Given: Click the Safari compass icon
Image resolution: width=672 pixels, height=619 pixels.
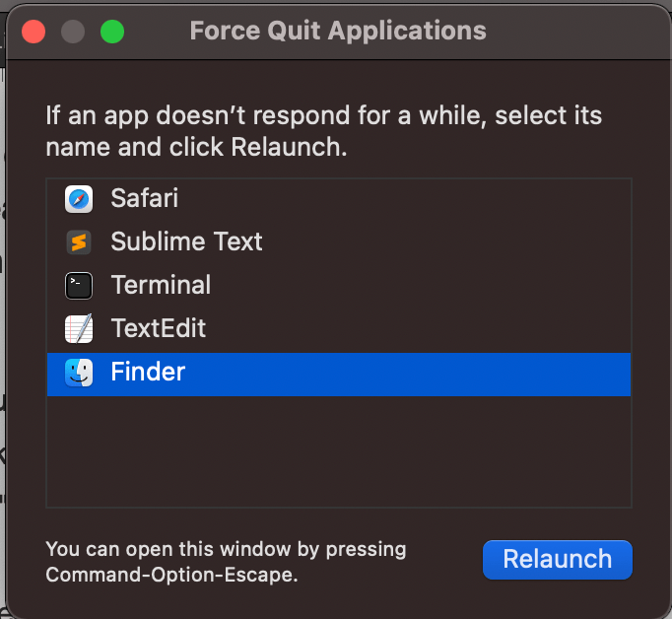Looking at the screenshot, I should (x=79, y=199).
